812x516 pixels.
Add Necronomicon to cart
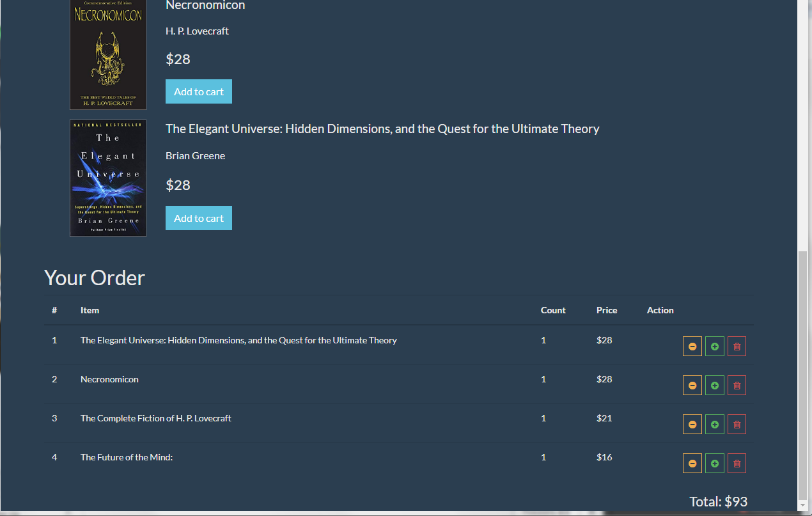[199, 91]
